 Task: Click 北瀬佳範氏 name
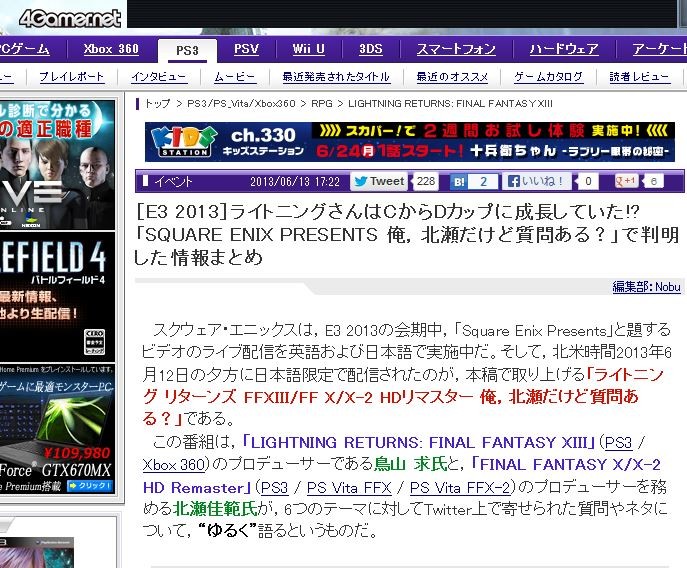coord(215,509)
